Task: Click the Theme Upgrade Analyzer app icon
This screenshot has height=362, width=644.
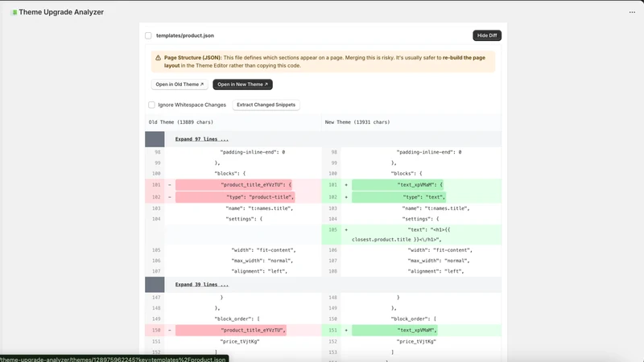Action: pos(14,12)
